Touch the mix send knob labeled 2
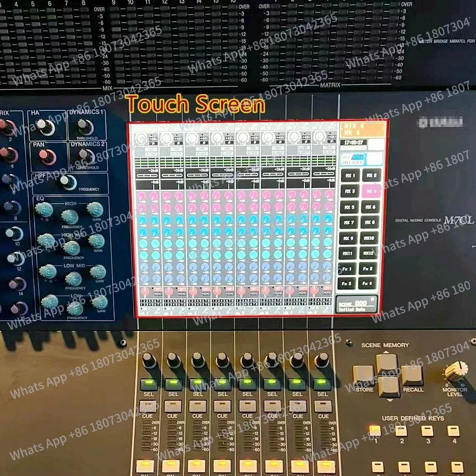Image resolution: width=476 pixels, height=476 pixels. point(7,128)
